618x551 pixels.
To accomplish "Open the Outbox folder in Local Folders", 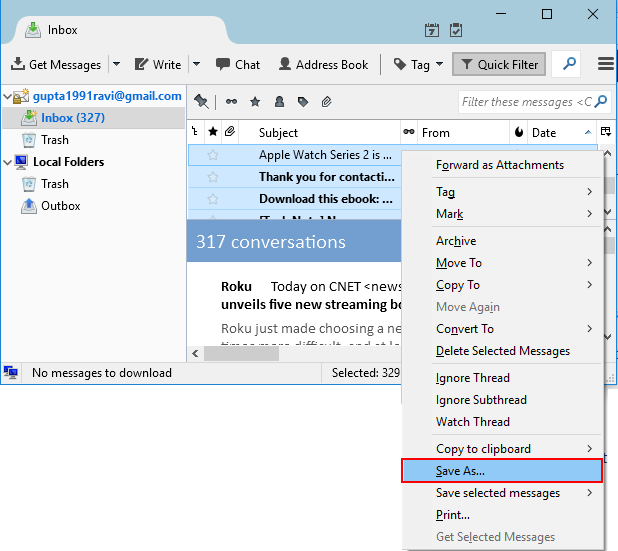I will click(x=60, y=206).
